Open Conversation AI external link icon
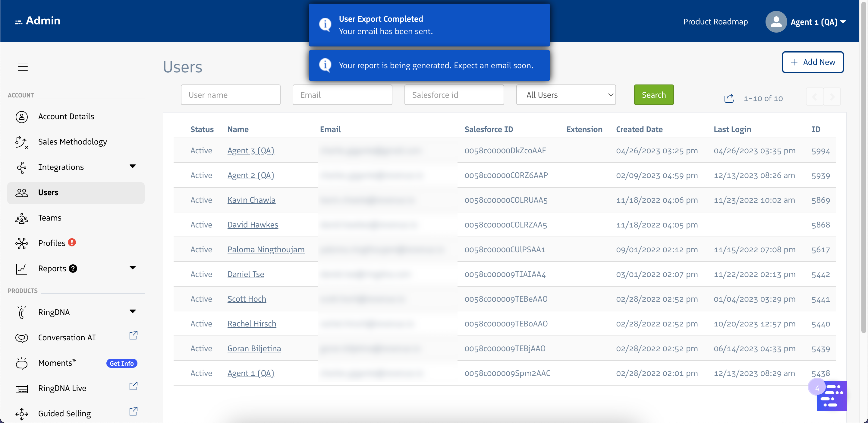868x423 pixels. coord(134,335)
